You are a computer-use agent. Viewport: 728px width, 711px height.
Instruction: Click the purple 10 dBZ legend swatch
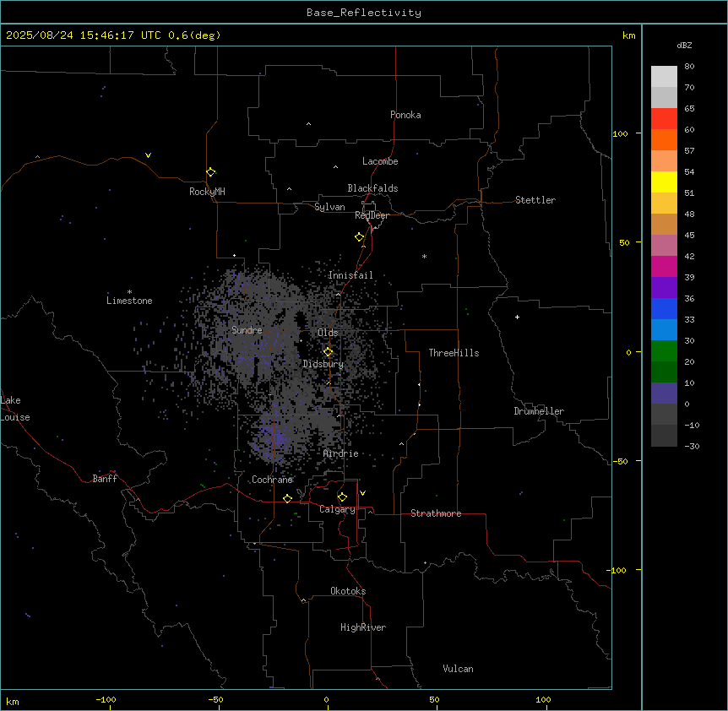664,393
